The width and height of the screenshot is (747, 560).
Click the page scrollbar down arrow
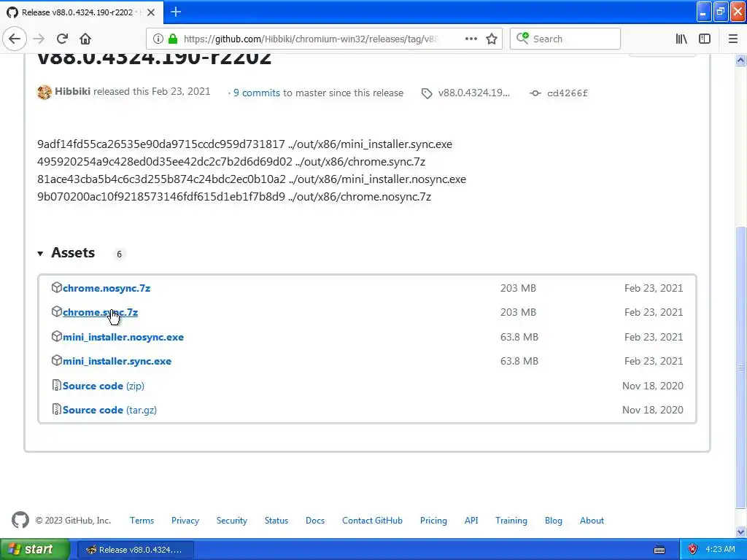(x=741, y=532)
